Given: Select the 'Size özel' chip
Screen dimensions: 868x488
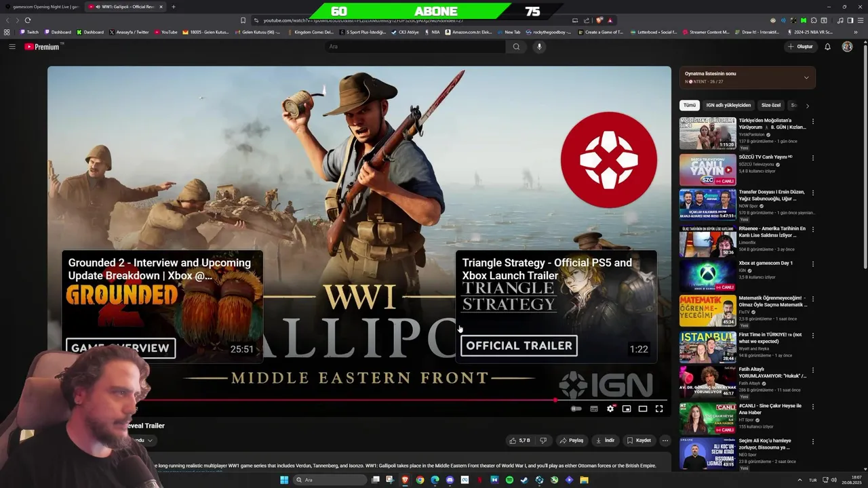Looking at the screenshot, I should tap(771, 106).
